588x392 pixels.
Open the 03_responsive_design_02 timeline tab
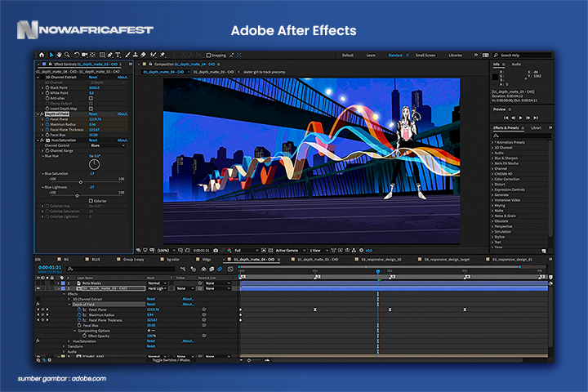click(x=381, y=259)
